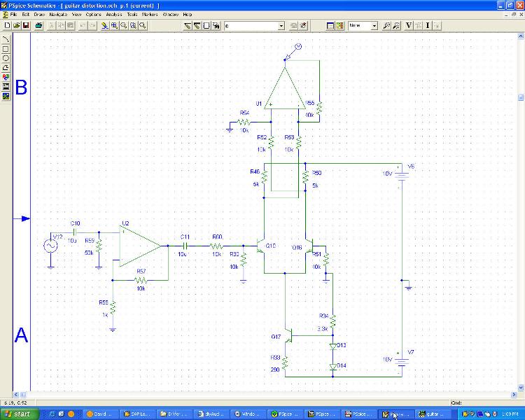
Task: Select the Draw Block tool
Action: click(206, 25)
